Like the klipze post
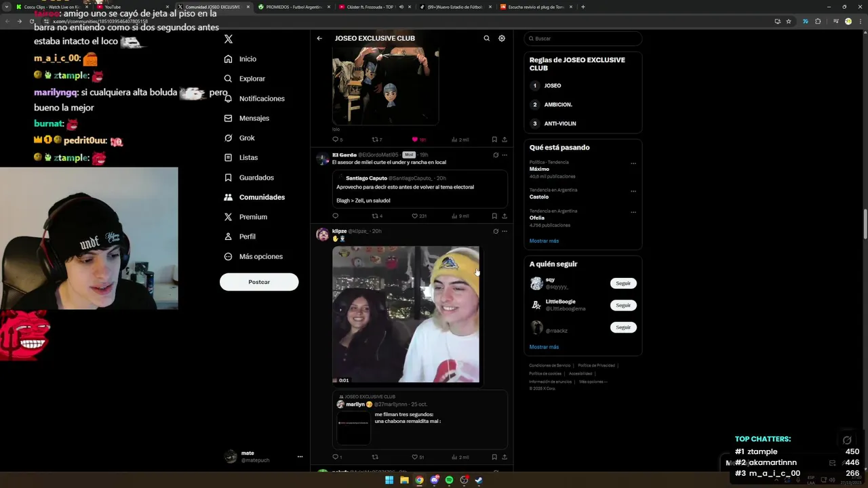Image resolution: width=868 pixels, height=488 pixels. [x=415, y=457]
